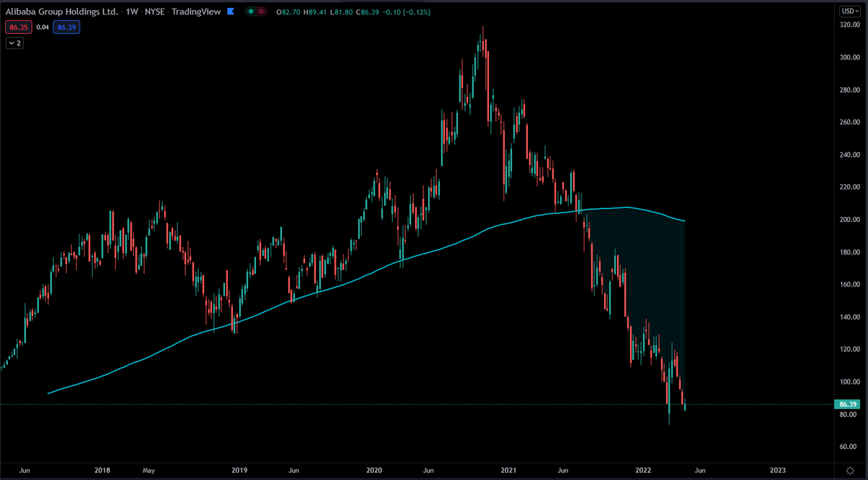Screen dimensions: 868x480
Task: Click the green 86.39 current price label on axis
Action: (x=846, y=404)
